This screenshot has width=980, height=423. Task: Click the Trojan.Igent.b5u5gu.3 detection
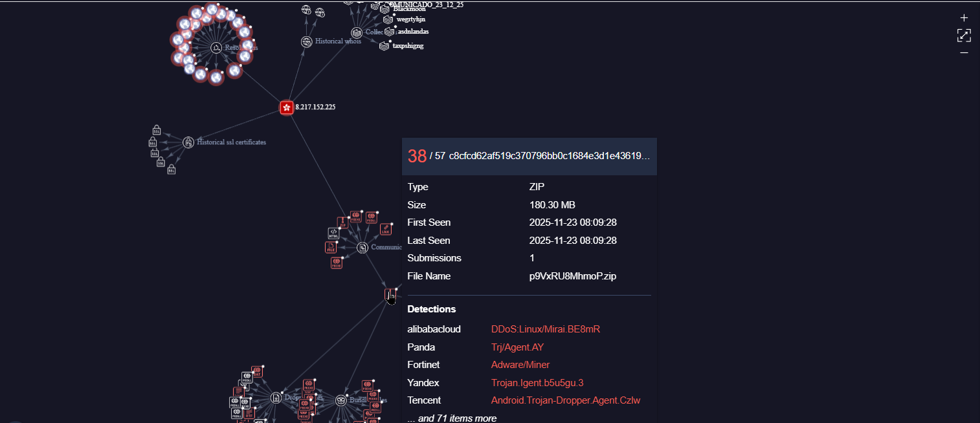538,383
